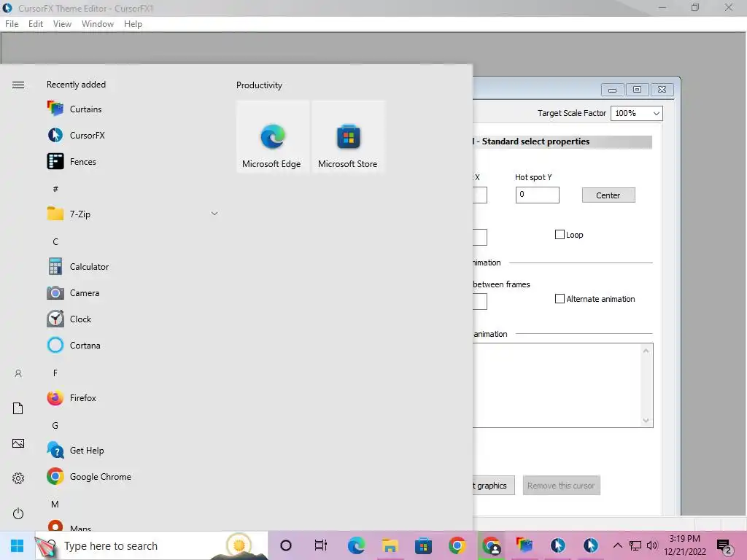Open Task View on the taskbar
Screen dimensions: 747x560
[x=321, y=545]
